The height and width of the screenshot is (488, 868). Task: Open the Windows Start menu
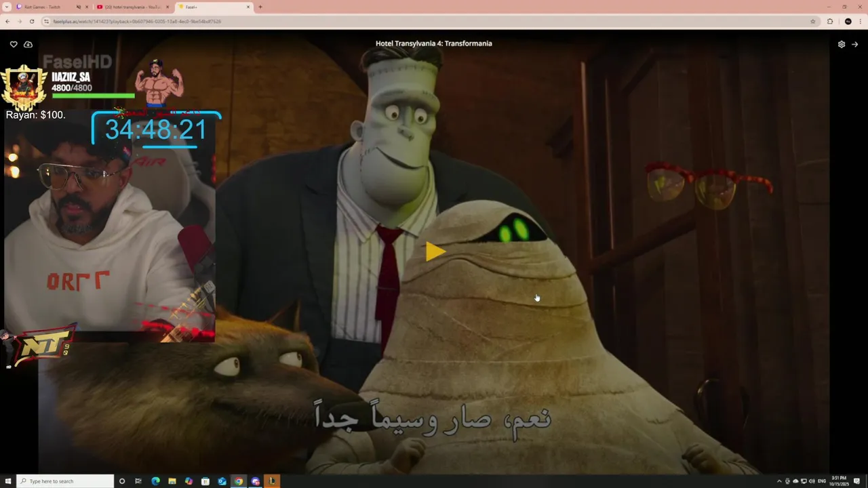[8, 481]
